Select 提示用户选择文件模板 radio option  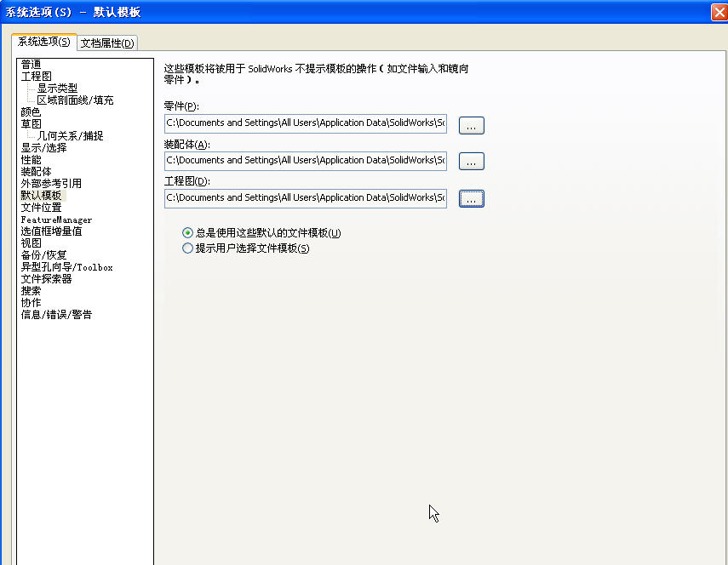point(188,248)
